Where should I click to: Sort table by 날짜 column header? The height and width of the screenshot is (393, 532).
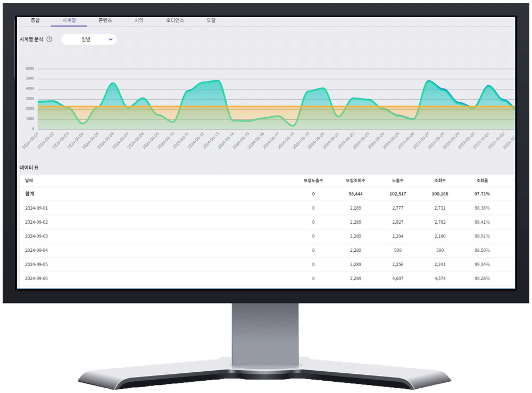click(30, 181)
